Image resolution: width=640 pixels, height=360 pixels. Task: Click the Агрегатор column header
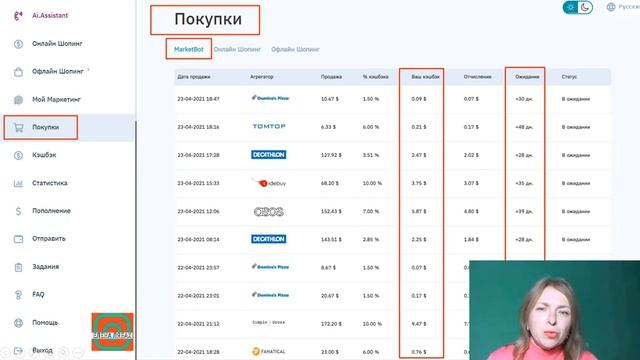tap(262, 77)
